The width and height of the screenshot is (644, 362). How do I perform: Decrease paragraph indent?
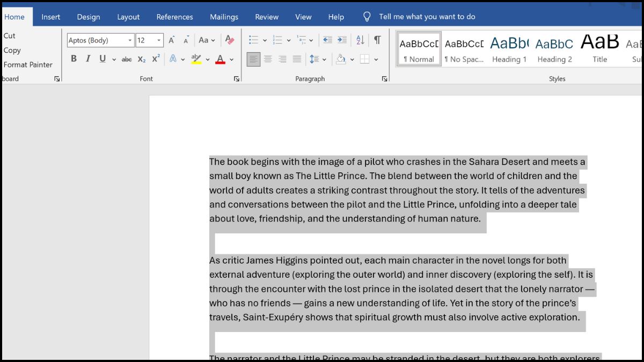coord(327,40)
